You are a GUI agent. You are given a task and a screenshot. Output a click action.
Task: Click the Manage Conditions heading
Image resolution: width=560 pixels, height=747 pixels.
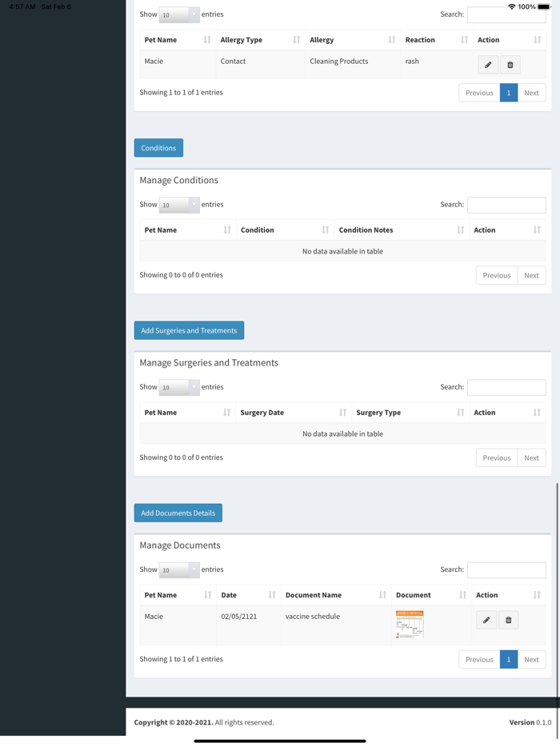178,180
